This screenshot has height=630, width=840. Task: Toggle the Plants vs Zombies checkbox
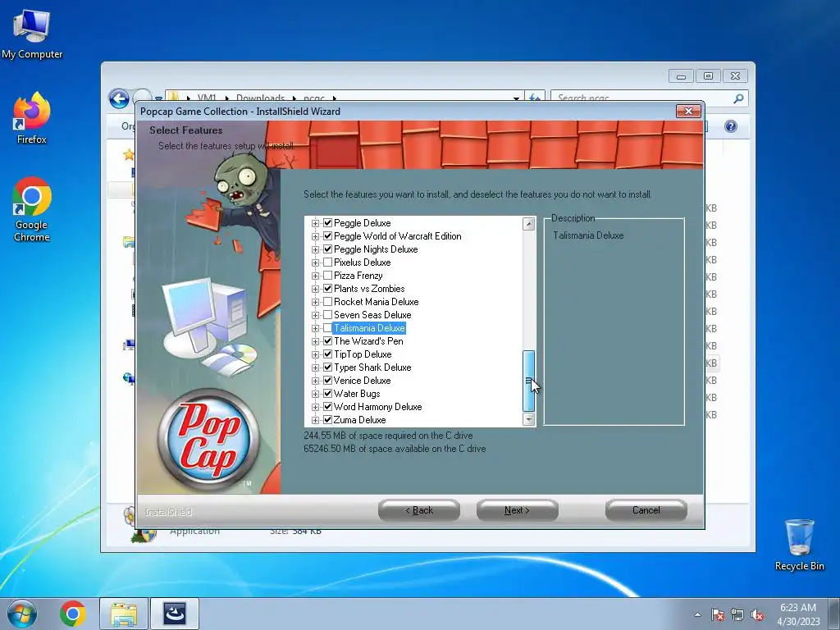tap(328, 288)
